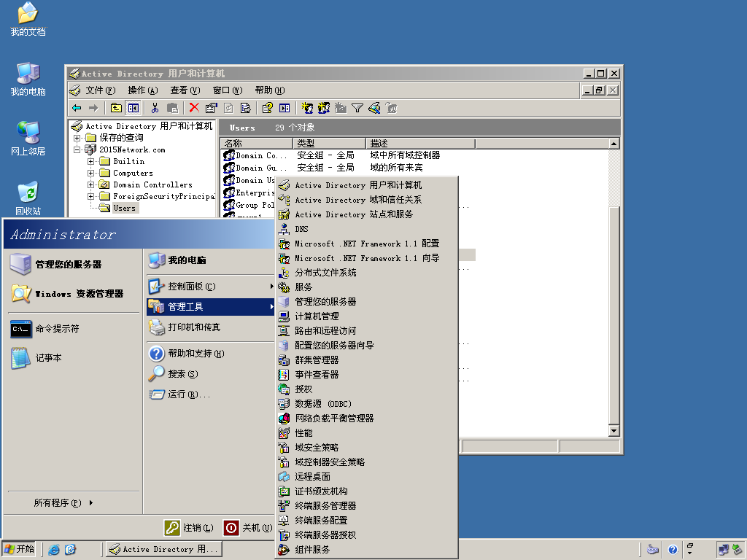Click the Forward arrow in the ADUC toolbar
This screenshot has width=747, height=560.
click(x=93, y=108)
